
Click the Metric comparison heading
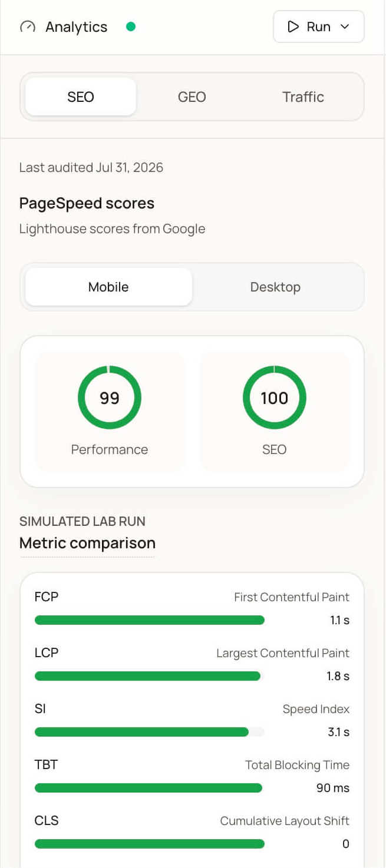[x=87, y=543]
